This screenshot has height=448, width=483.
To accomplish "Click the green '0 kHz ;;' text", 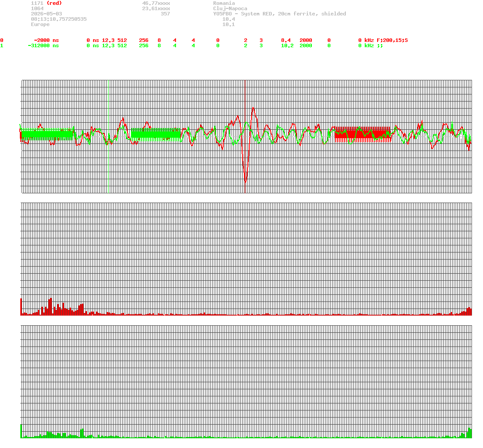I will 371,45.
